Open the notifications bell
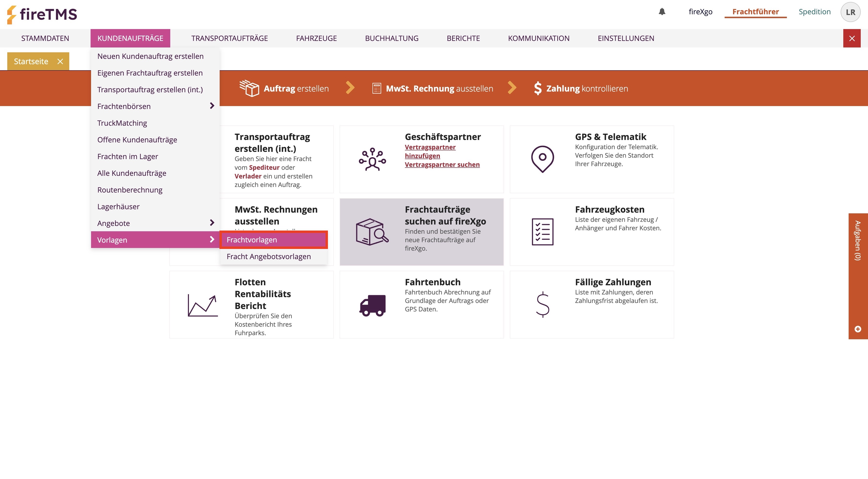Image resolution: width=868 pixels, height=479 pixels. [662, 12]
